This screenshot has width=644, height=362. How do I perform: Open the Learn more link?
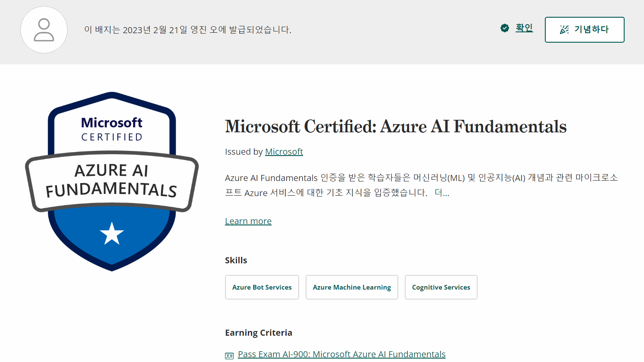point(248,220)
